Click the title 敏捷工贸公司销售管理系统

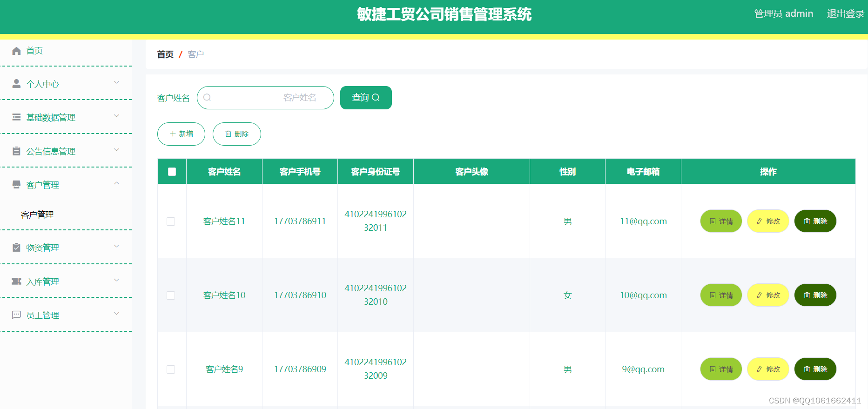[444, 14]
